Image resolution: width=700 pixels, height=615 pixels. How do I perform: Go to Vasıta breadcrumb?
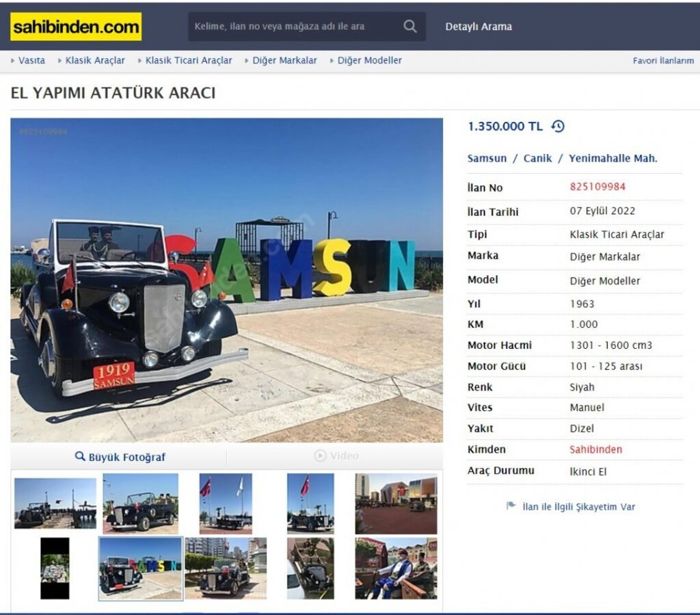(x=31, y=60)
